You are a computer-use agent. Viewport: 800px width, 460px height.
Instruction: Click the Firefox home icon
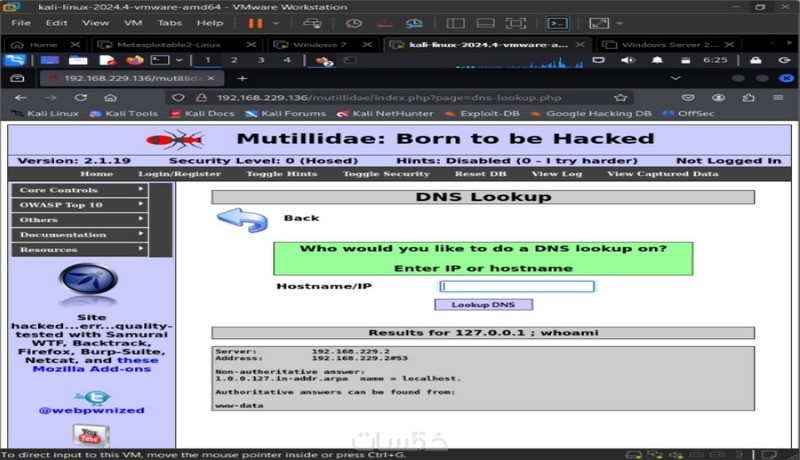[x=110, y=97]
